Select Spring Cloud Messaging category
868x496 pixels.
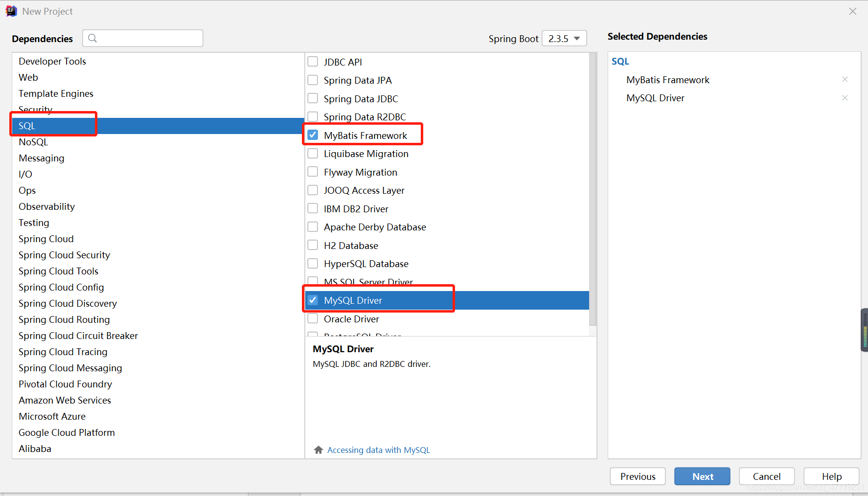tap(158, 368)
